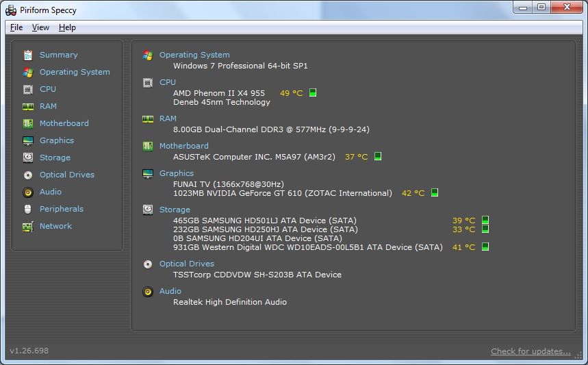
Task: Select Network in the sidebar
Action: point(56,226)
